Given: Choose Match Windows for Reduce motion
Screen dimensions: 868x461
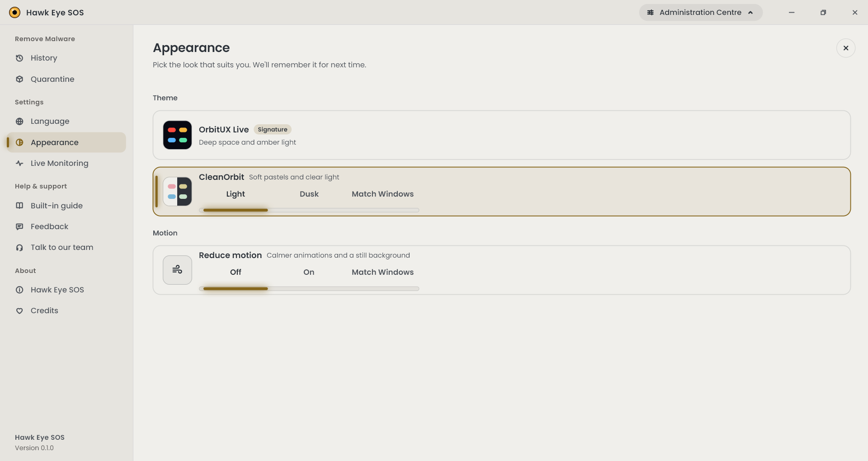Looking at the screenshot, I should coord(382,272).
